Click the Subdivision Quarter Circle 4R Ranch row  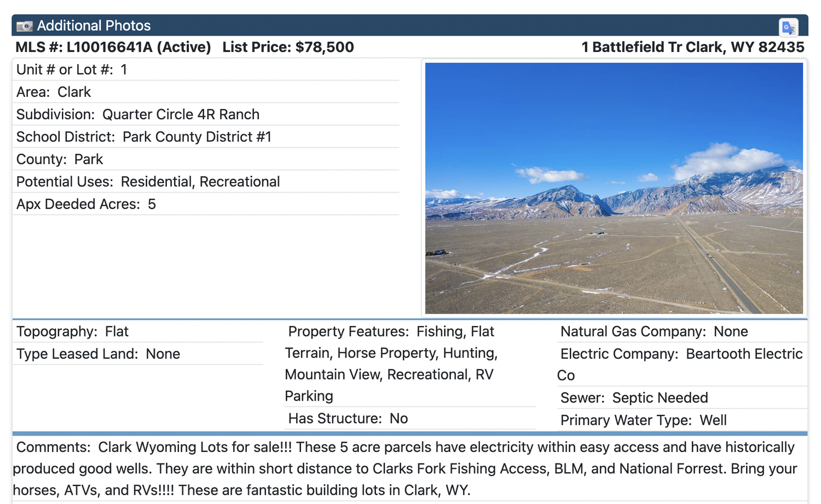click(x=206, y=114)
